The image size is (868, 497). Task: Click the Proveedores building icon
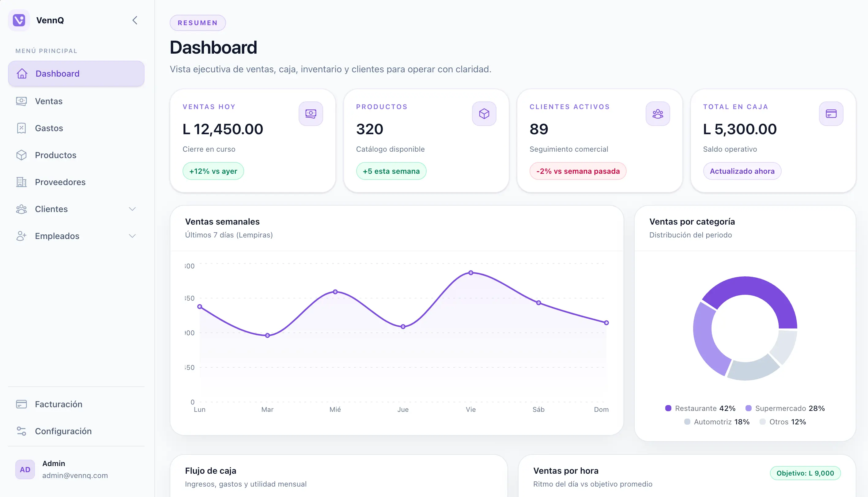[21, 182]
